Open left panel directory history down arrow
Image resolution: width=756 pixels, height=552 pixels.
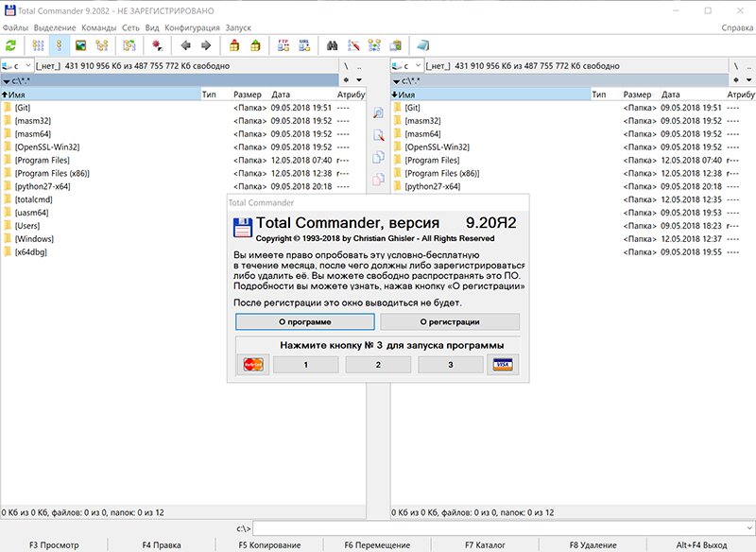click(x=359, y=80)
